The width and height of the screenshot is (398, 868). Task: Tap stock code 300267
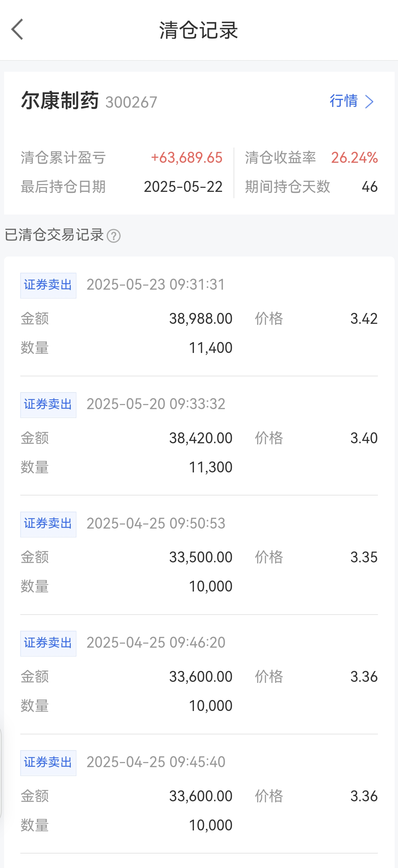pyautogui.click(x=131, y=102)
